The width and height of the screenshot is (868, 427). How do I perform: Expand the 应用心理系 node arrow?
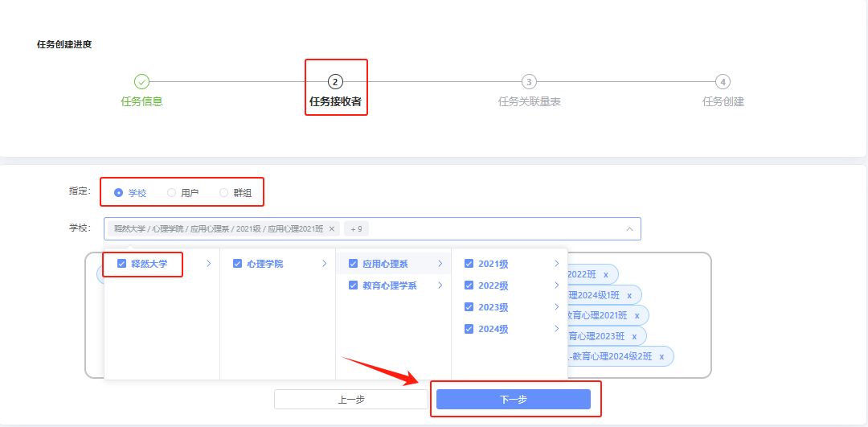pos(440,264)
